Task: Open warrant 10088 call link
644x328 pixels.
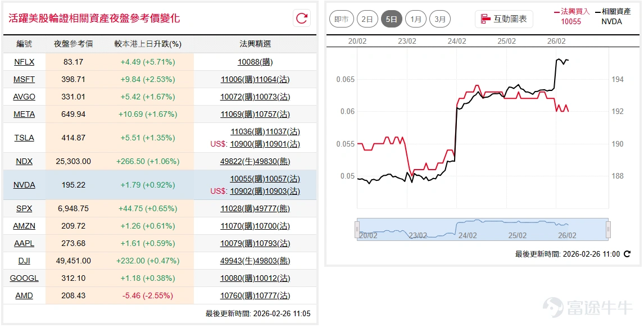Action: click(255, 62)
